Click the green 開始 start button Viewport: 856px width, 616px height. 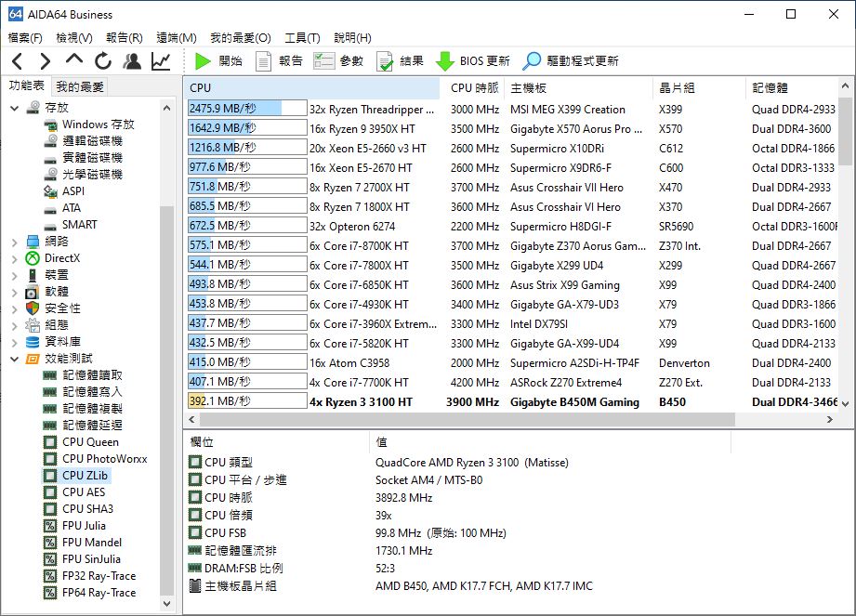[218, 61]
